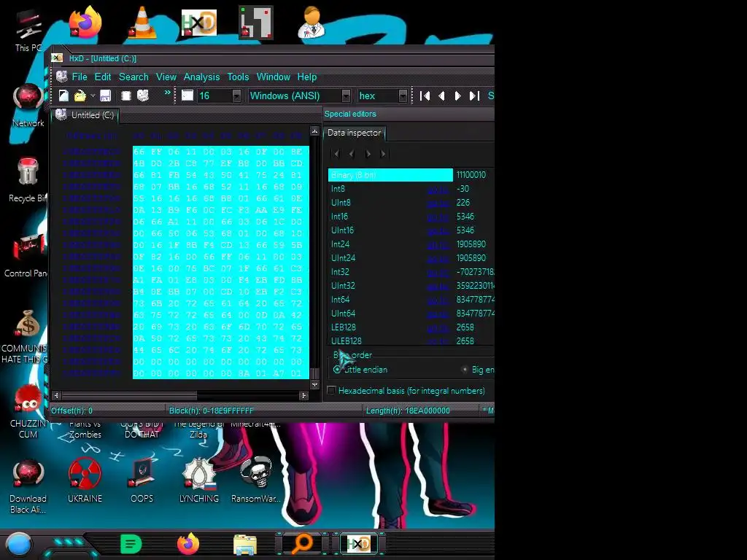Open the recent files arrow beside Open

tap(93, 96)
